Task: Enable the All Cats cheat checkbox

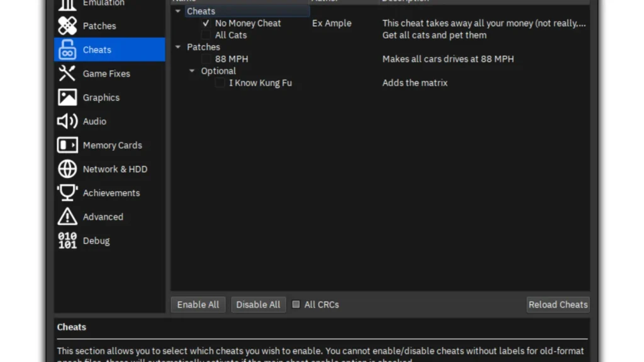Action: coord(206,35)
